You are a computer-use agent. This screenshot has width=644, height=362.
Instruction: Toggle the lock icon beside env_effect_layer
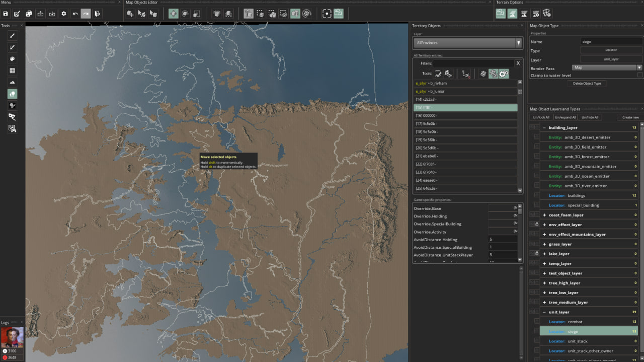pyautogui.click(x=537, y=225)
